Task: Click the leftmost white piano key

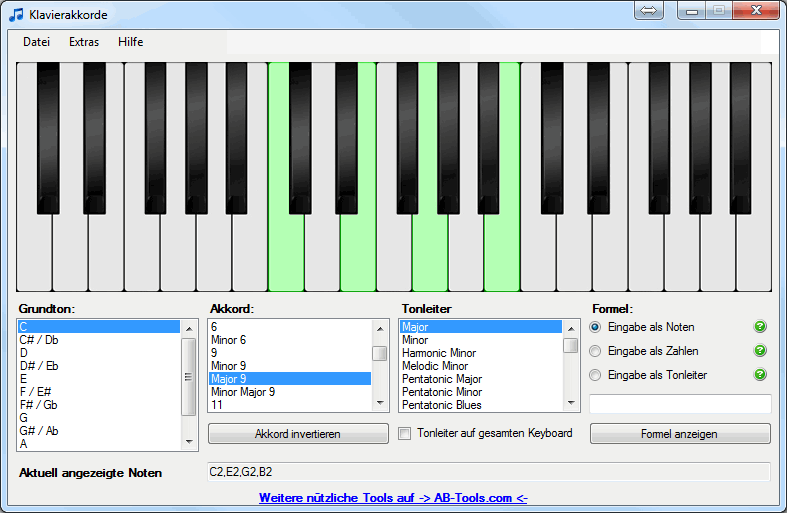Action: (x=34, y=251)
